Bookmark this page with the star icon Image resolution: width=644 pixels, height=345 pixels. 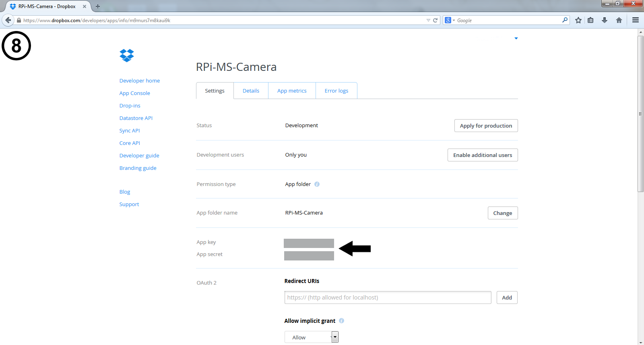(x=578, y=20)
